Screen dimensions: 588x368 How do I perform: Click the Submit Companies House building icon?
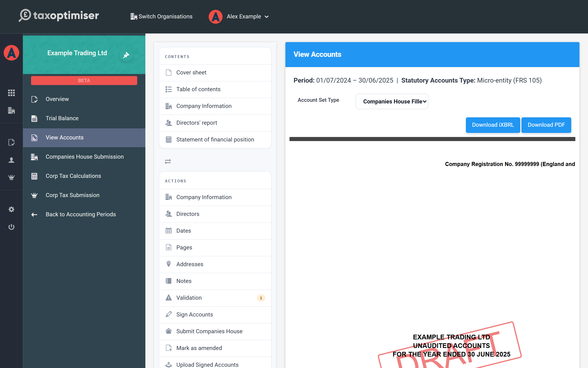pos(169,331)
